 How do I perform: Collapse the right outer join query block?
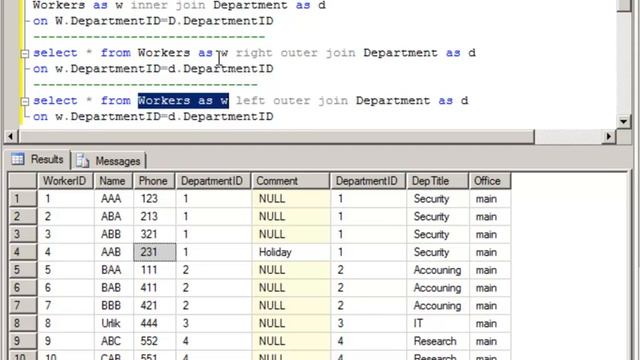tap(24, 53)
